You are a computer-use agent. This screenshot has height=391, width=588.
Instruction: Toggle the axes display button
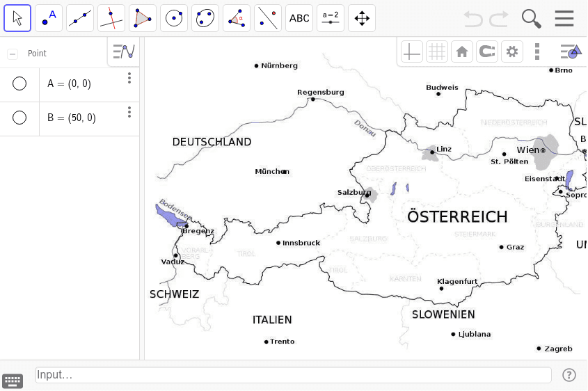(412, 51)
